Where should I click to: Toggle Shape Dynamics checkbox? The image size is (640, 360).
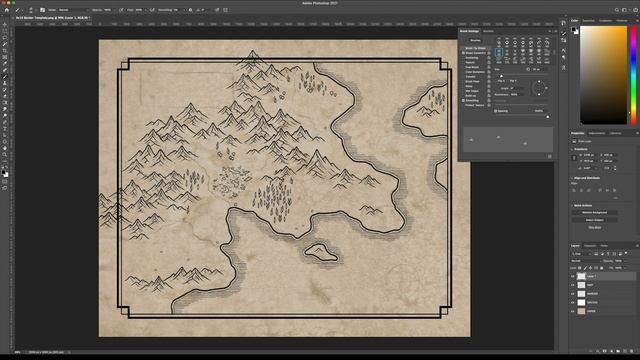pyautogui.click(x=463, y=53)
